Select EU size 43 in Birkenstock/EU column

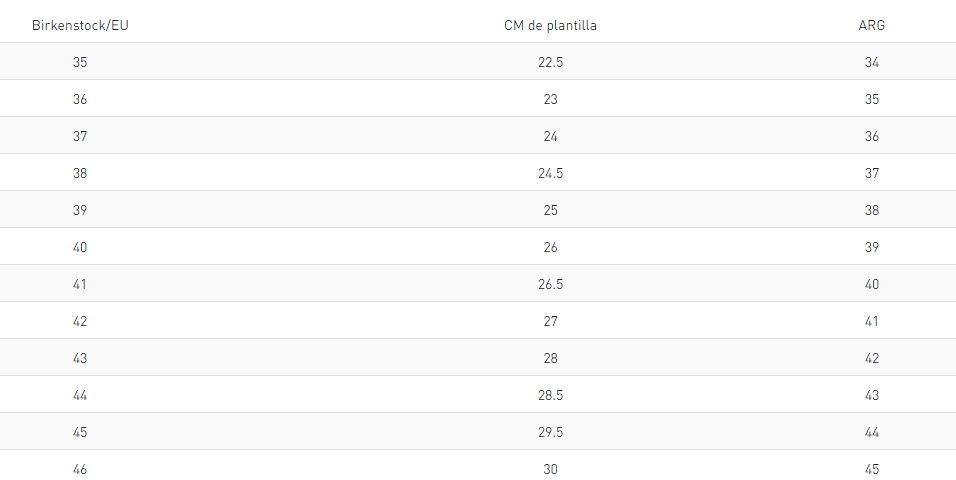pos(80,358)
